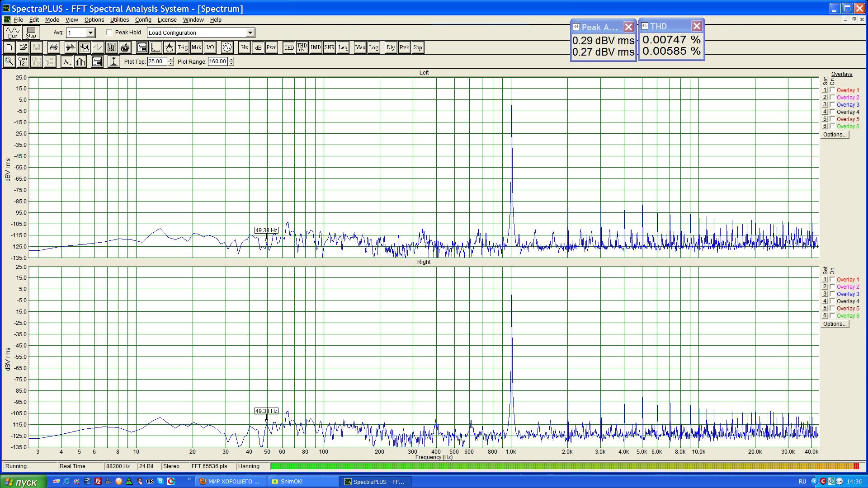Click the IMD measurement button
The image size is (868, 488).
tap(316, 47)
